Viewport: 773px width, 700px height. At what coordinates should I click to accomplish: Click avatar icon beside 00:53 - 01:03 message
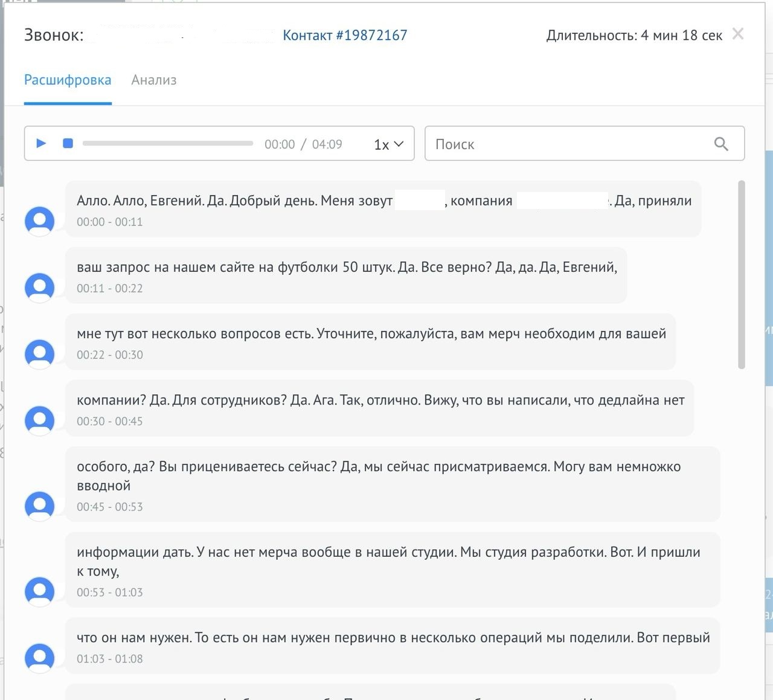pyautogui.click(x=39, y=591)
